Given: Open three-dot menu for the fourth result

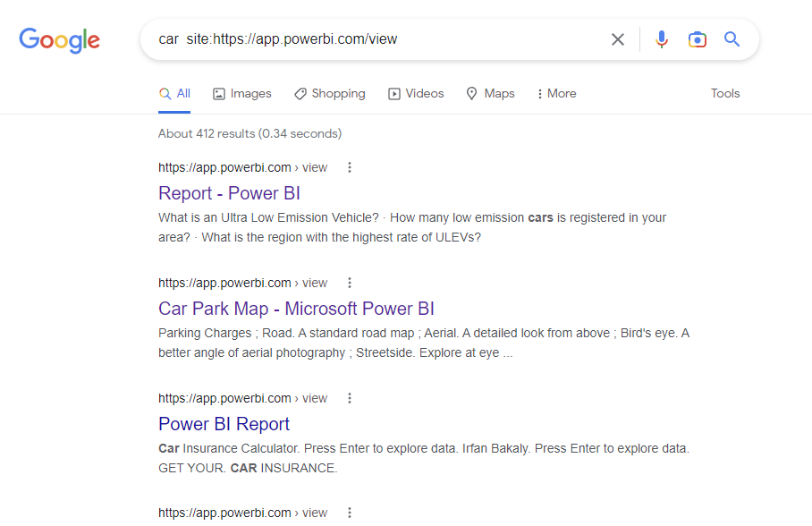Looking at the screenshot, I should click(350, 513).
